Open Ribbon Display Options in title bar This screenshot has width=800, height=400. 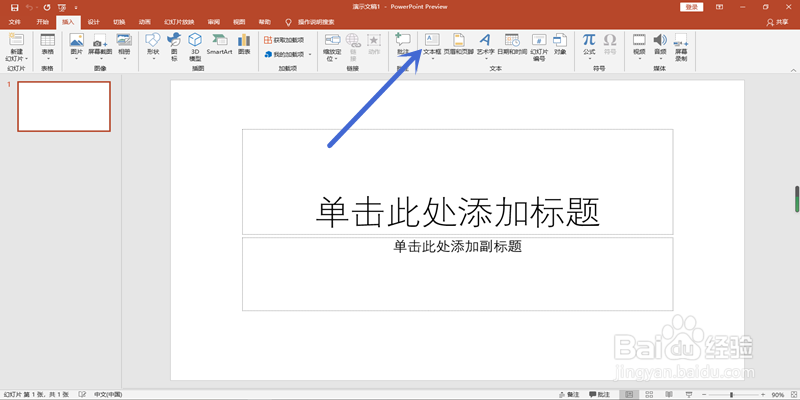pyautogui.click(x=719, y=7)
